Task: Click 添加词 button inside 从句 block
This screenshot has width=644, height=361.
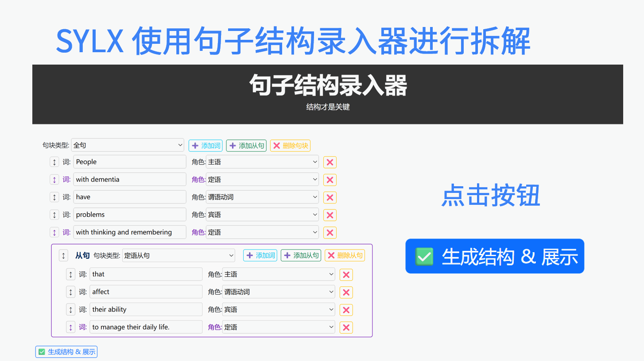Action: [x=260, y=255]
